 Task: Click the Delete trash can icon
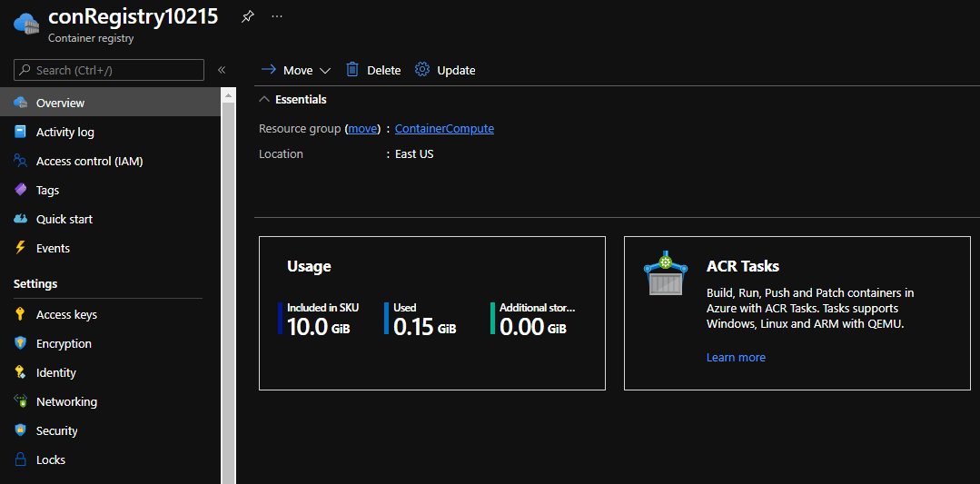point(352,70)
